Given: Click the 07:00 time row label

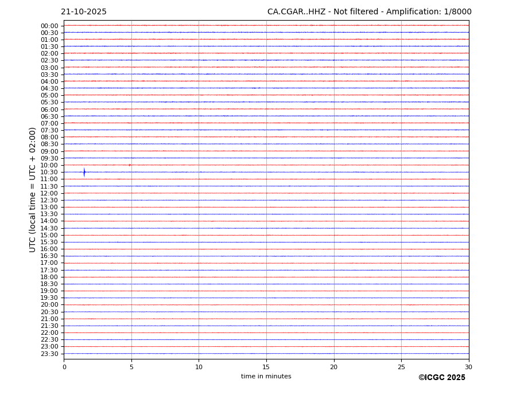Looking at the screenshot, I should pos(49,123).
